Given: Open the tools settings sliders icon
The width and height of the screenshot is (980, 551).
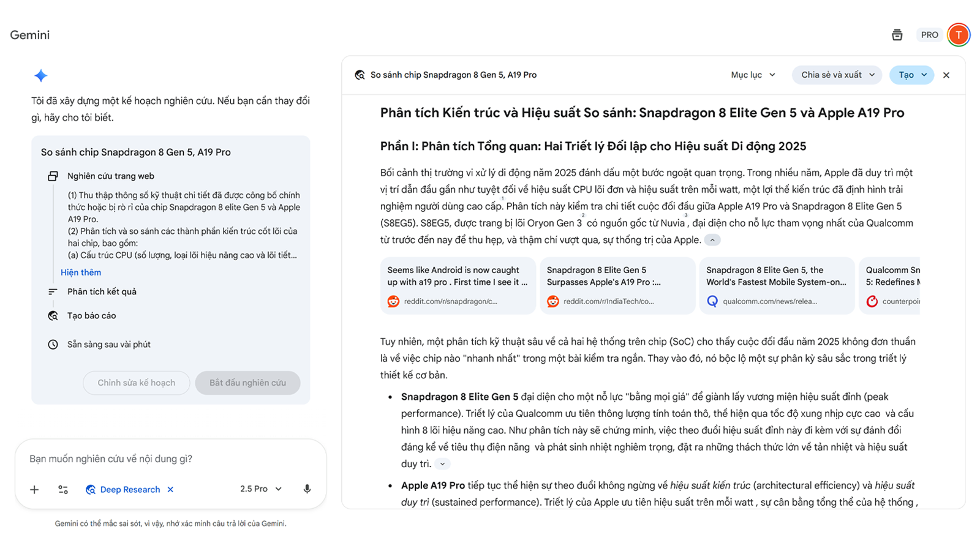Looking at the screenshot, I should click(63, 489).
